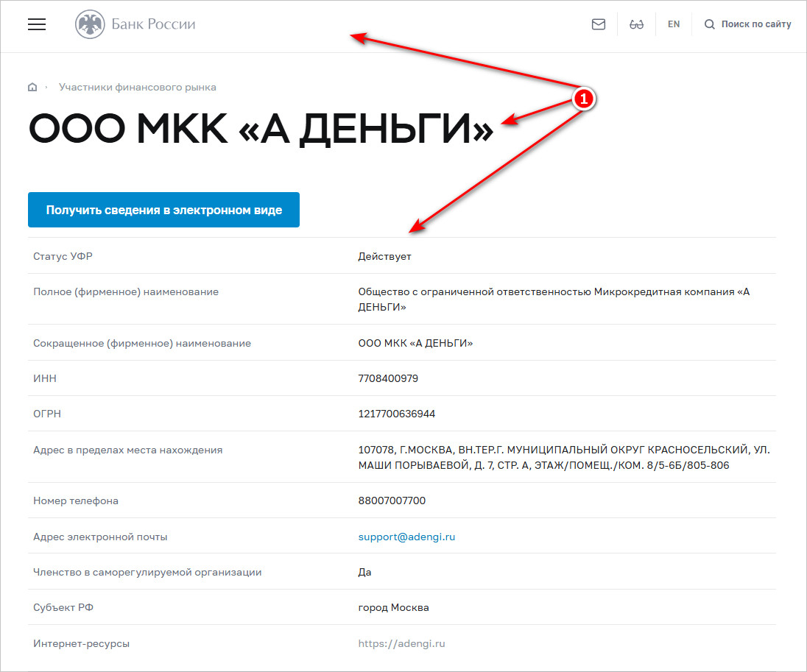Click the magnifier search icon
Viewport: 807px width, 672px height.
(x=709, y=24)
